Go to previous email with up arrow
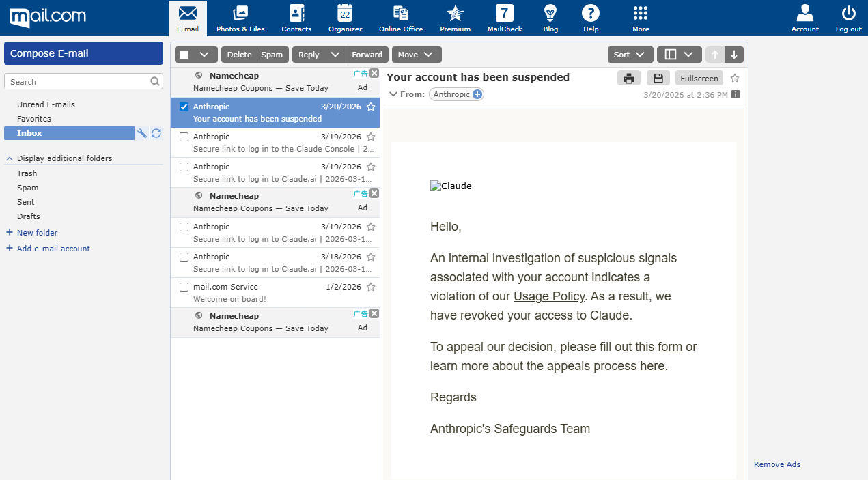868x480 pixels. click(x=715, y=55)
